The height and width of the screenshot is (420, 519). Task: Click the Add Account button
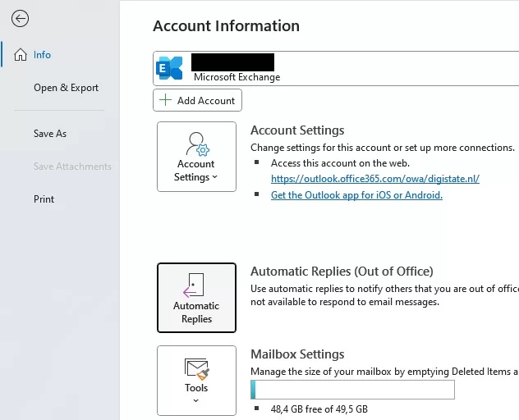[x=197, y=100]
